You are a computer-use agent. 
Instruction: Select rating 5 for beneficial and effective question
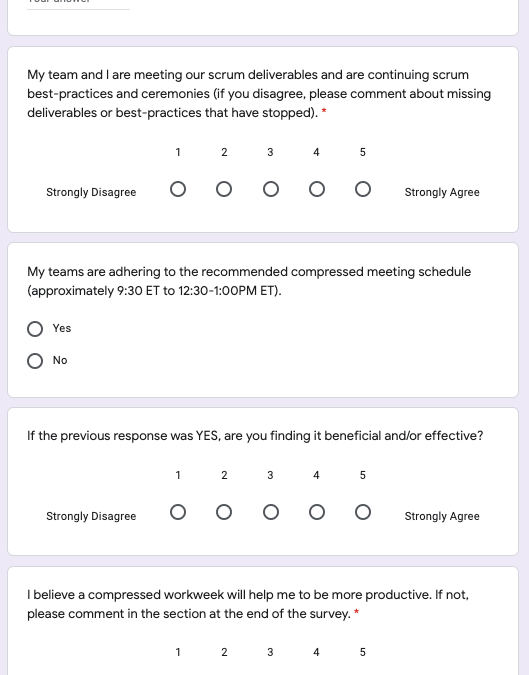click(x=363, y=512)
